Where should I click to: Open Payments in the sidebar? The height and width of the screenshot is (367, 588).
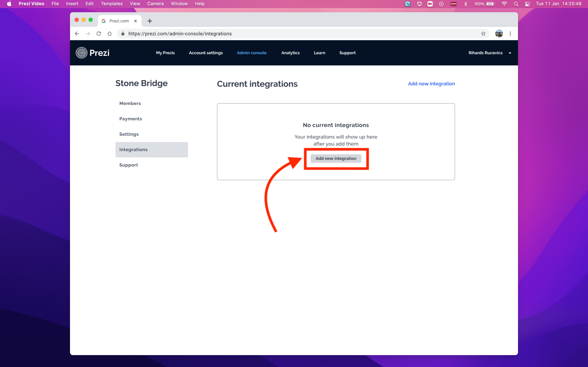click(131, 119)
